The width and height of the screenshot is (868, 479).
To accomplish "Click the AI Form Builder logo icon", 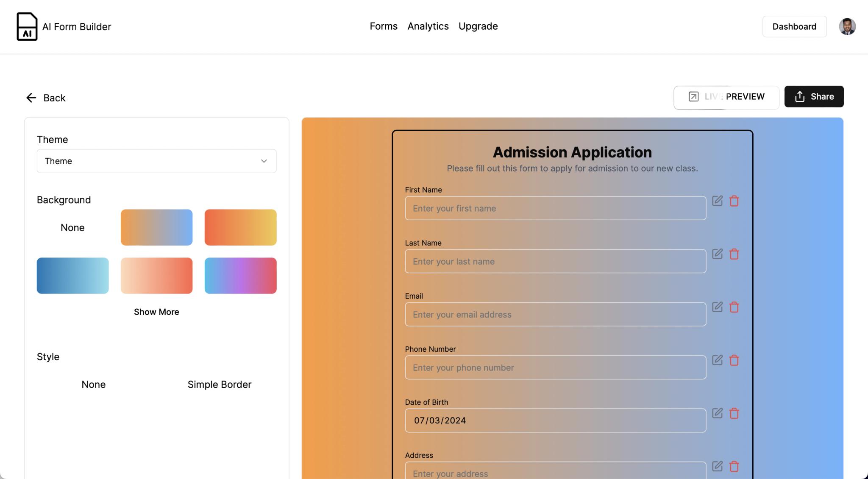I will pyautogui.click(x=27, y=27).
